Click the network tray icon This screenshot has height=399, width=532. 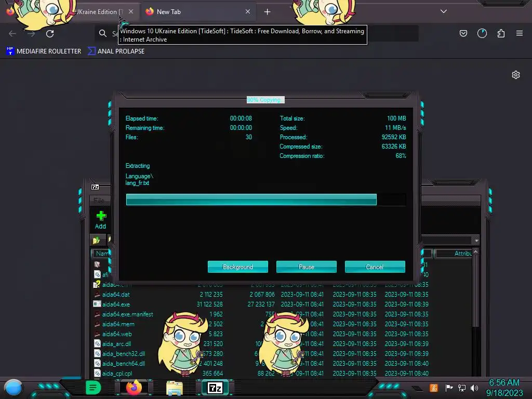pyautogui.click(x=462, y=388)
